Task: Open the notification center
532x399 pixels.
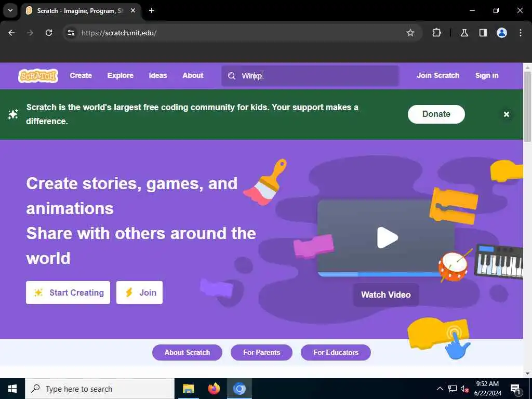Action: pos(515,389)
